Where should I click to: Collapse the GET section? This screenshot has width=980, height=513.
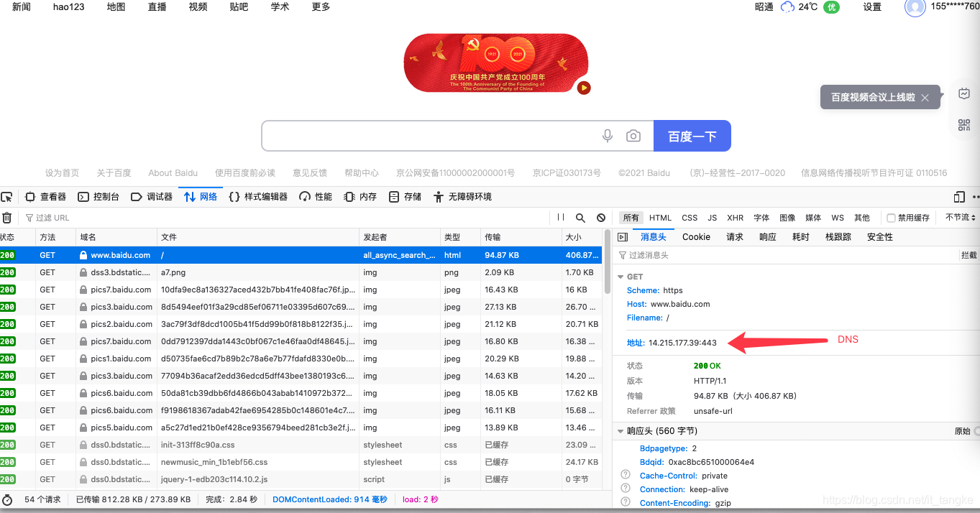click(621, 277)
